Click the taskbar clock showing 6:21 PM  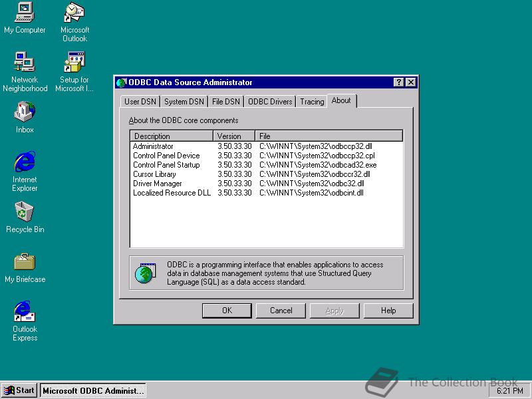tap(510, 391)
